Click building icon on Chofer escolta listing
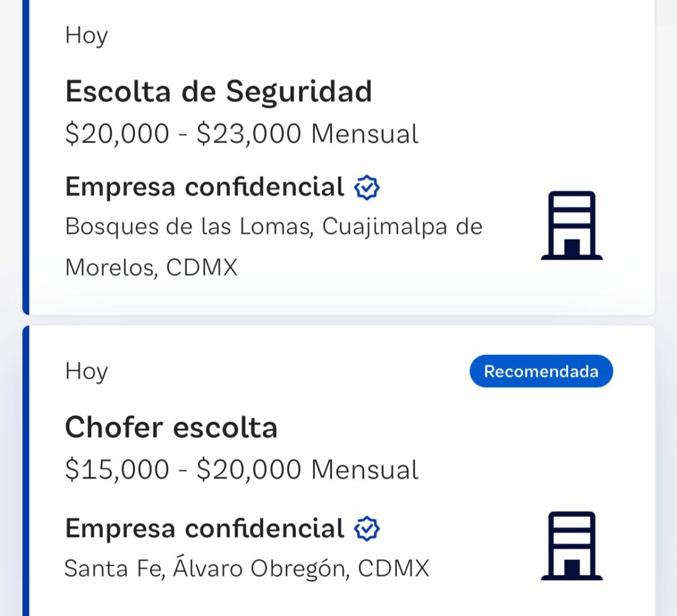Image resolution: width=677 pixels, height=616 pixels. pyautogui.click(x=571, y=546)
